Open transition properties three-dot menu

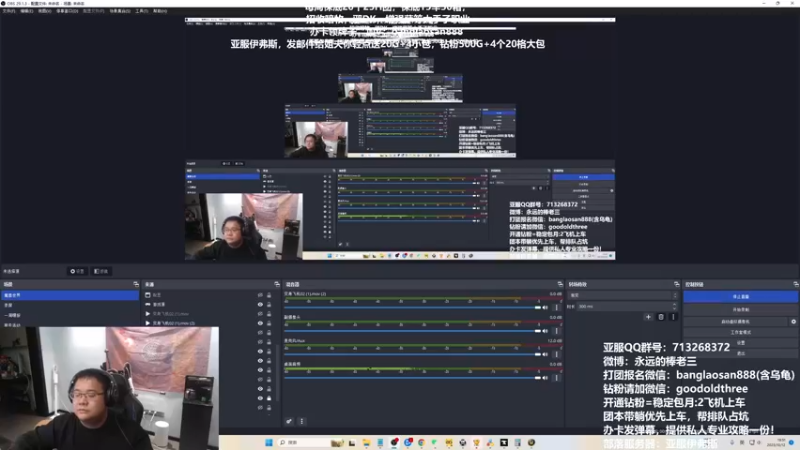[673, 317]
